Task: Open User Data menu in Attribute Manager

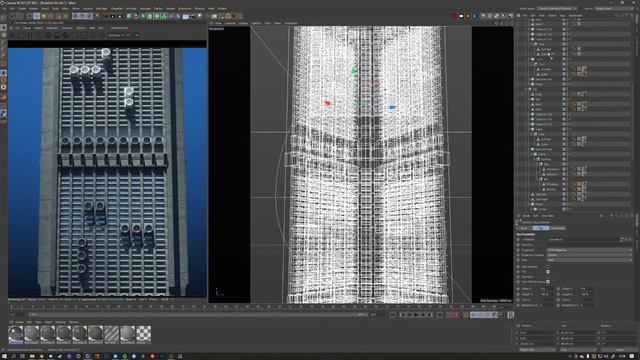Action: [x=548, y=216]
